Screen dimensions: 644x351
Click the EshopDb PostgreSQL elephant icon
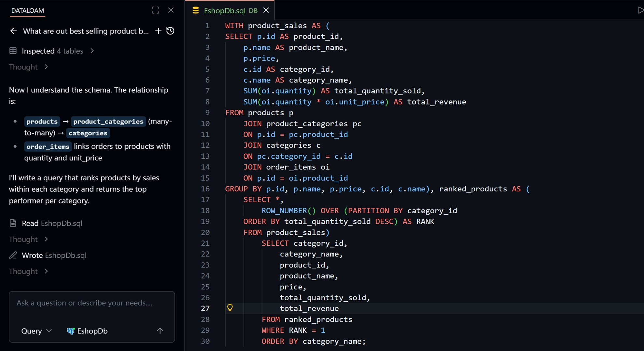tap(71, 331)
